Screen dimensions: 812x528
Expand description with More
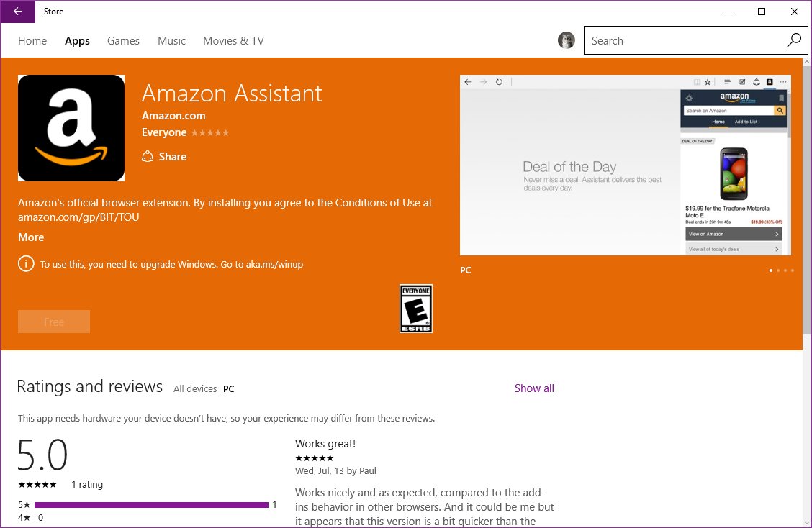(31, 237)
